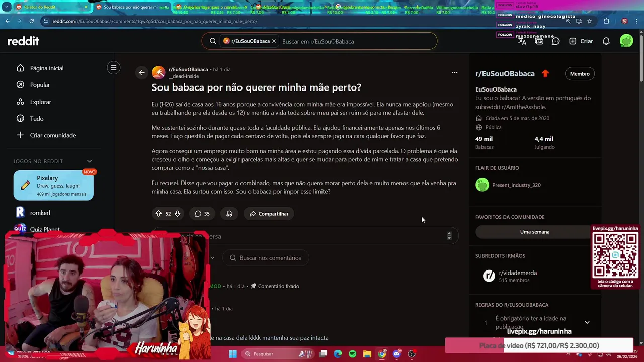Expand rule 1 chevron
Image resolution: width=644 pixels, height=362 pixels.
click(x=587, y=322)
